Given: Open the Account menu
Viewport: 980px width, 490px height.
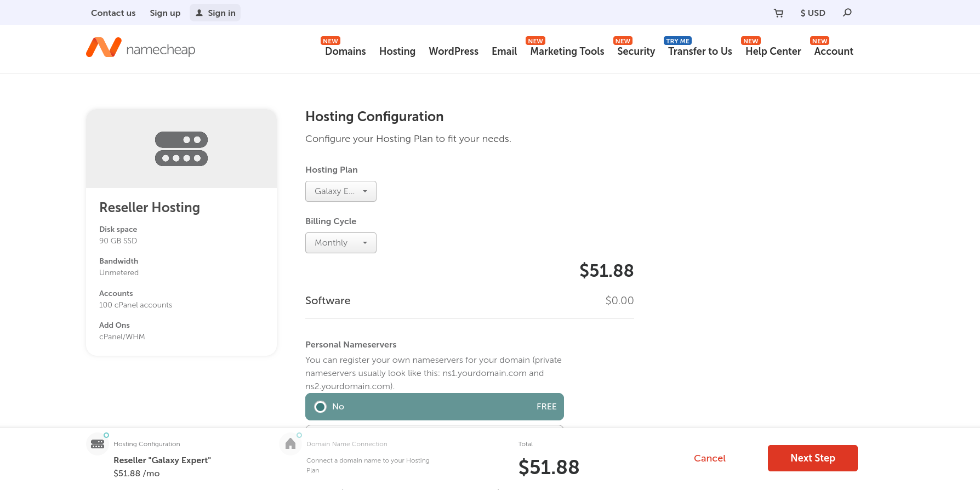Looking at the screenshot, I should tap(834, 52).
